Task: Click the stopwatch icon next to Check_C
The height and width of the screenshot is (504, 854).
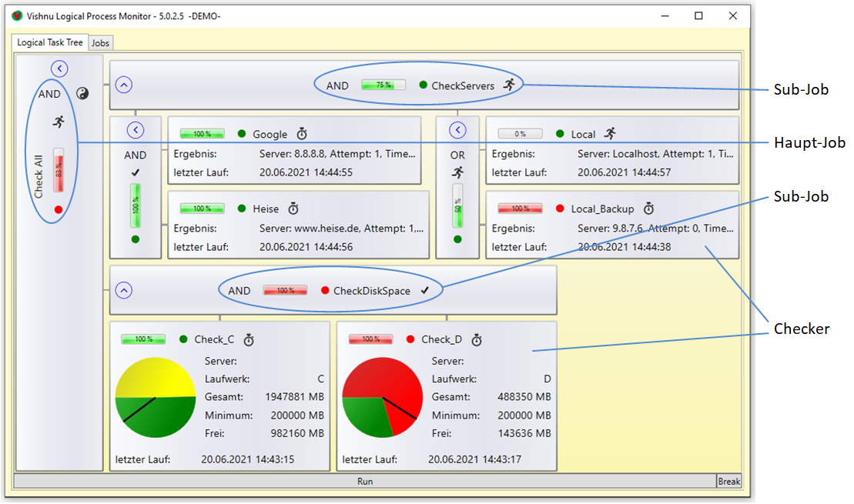Action: 249,339
